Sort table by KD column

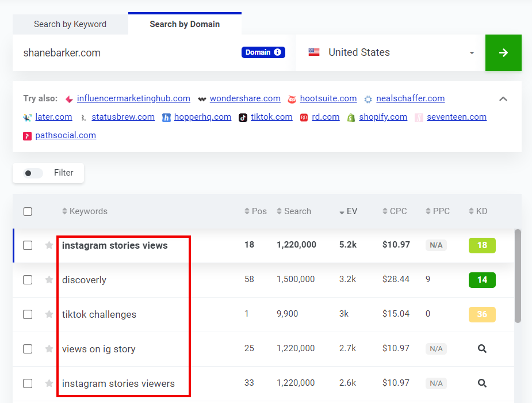478,211
